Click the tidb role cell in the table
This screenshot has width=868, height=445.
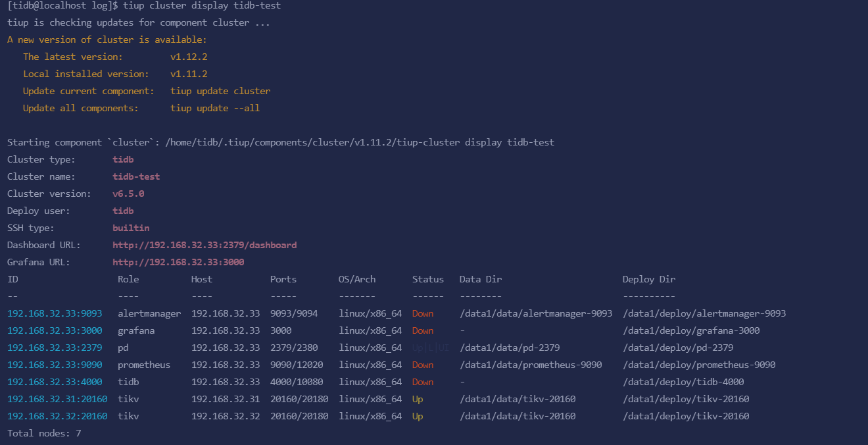pyautogui.click(x=128, y=382)
